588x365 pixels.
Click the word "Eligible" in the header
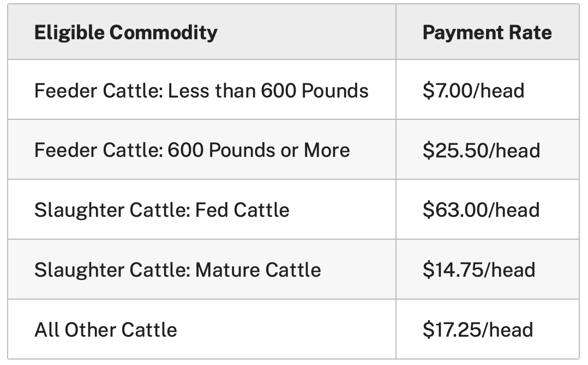69,33
